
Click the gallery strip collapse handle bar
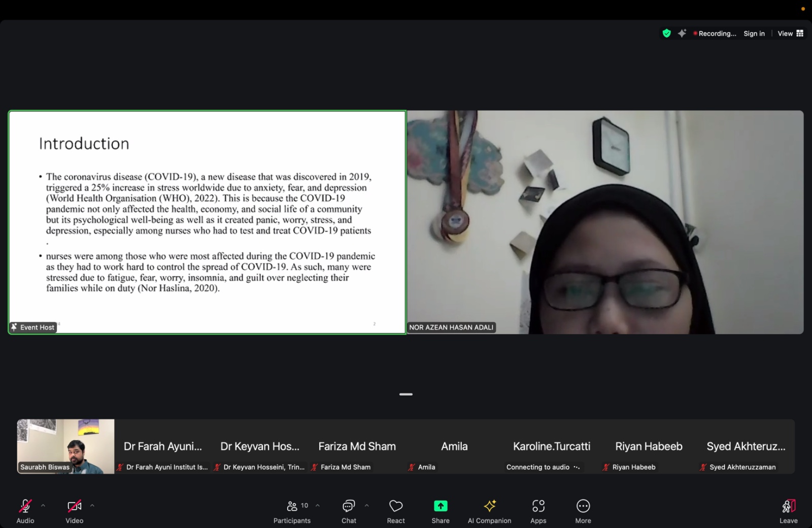pos(405,394)
